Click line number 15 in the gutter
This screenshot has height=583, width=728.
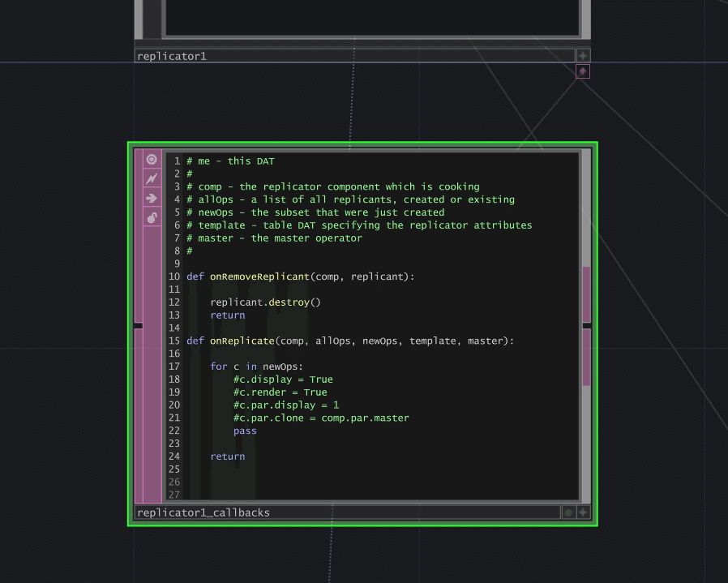click(174, 341)
